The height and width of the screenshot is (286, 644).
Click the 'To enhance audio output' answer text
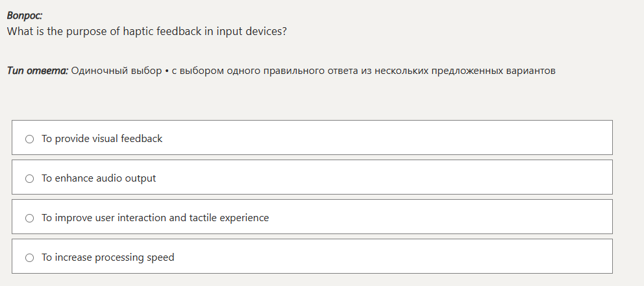pyautogui.click(x=99, y=178)
